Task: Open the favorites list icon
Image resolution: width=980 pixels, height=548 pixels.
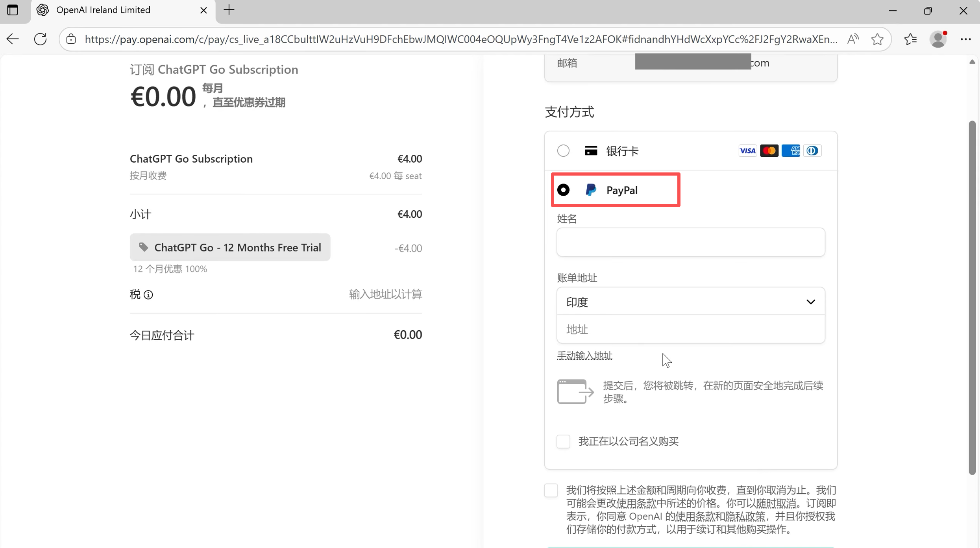Action: [910, 39]
